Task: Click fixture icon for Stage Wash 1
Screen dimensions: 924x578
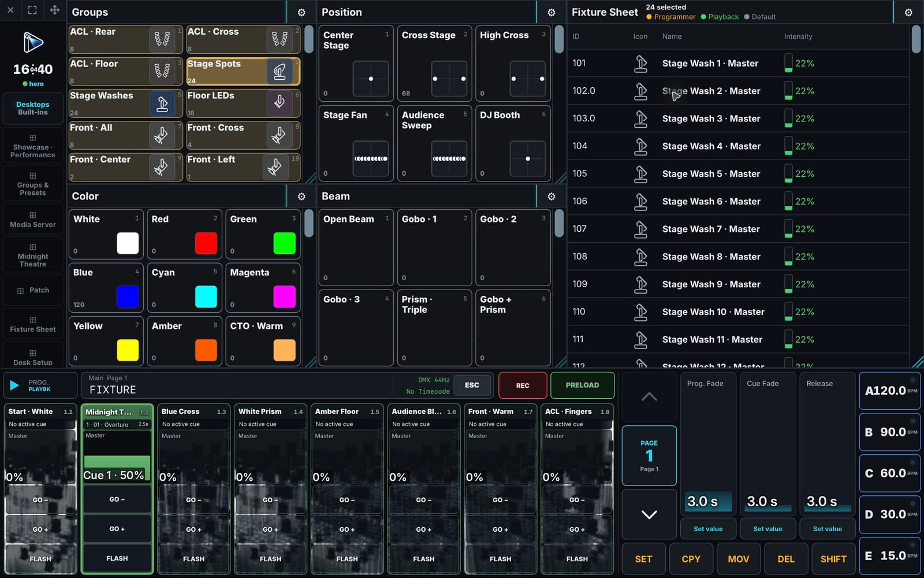Action: (x=640, y=63)
